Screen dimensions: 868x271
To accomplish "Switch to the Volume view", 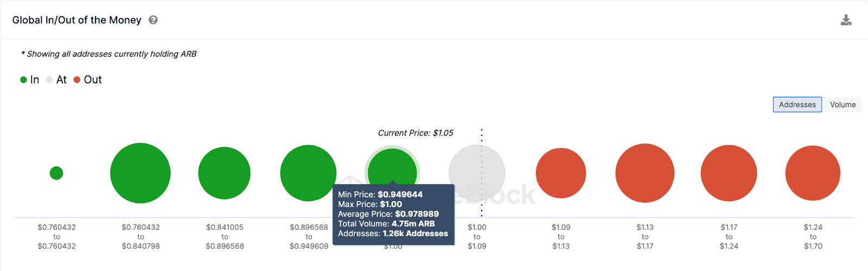I will pyautogui.click(x=843, y=105).
